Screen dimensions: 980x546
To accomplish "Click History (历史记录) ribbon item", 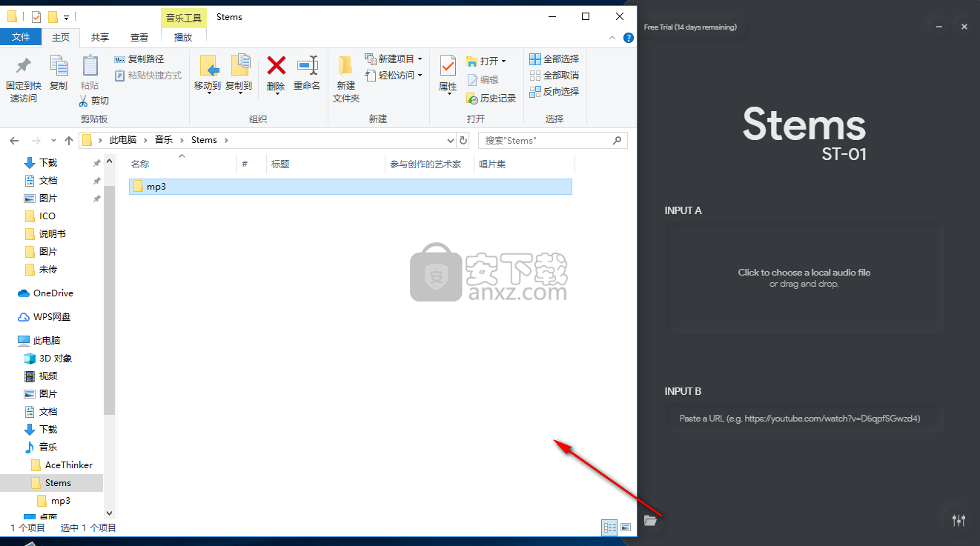I will tap(491, 99).
